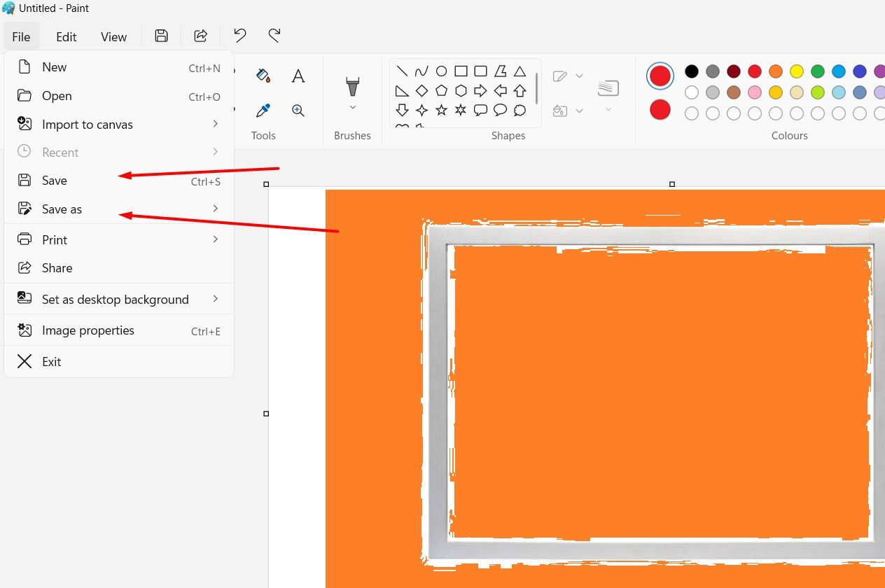Choose the Triangle shape
Viewport: 885px width, 588px height.
coord(520,71)
